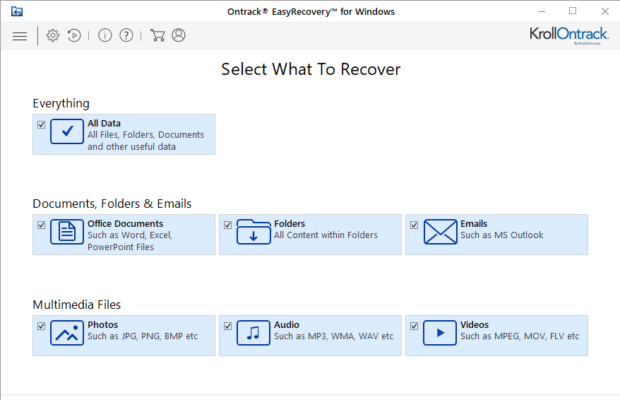Click the Videos play icon
Image resolution: width=620 pixels, height=400 pixels.
click(440, 333)
